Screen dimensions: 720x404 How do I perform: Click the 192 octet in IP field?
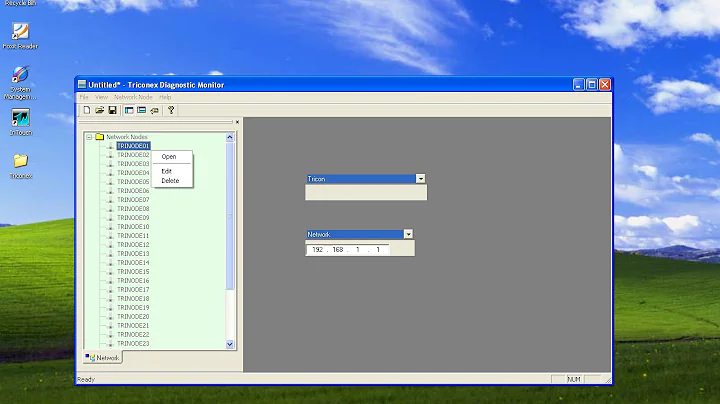pyautogui.click(x=317, y=250)
